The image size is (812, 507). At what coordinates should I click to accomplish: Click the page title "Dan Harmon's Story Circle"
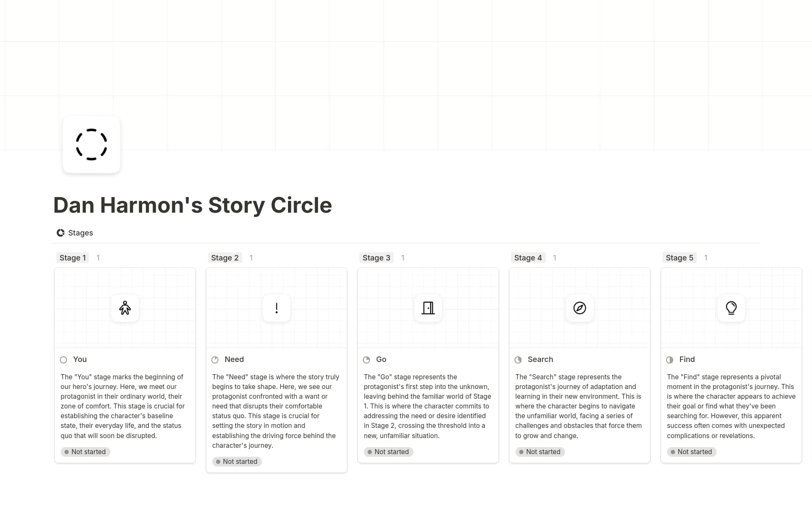192,206
